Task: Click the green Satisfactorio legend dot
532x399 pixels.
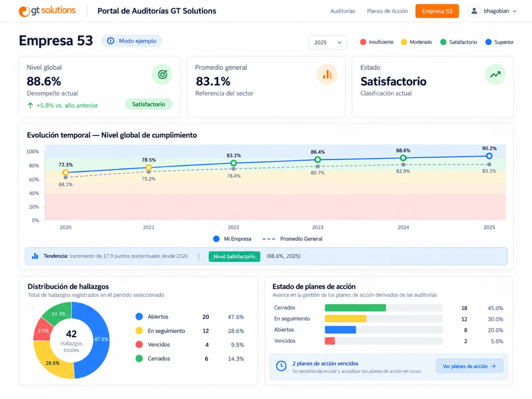Action: click(443, 42)
